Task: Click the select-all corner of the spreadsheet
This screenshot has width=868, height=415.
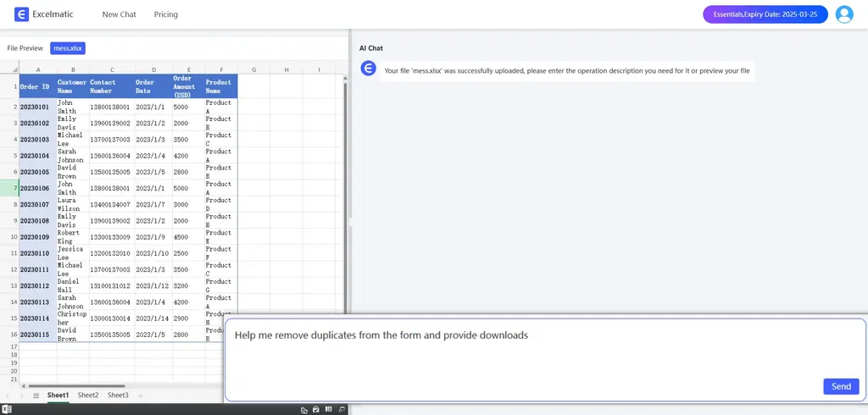Action: [9, 69]
